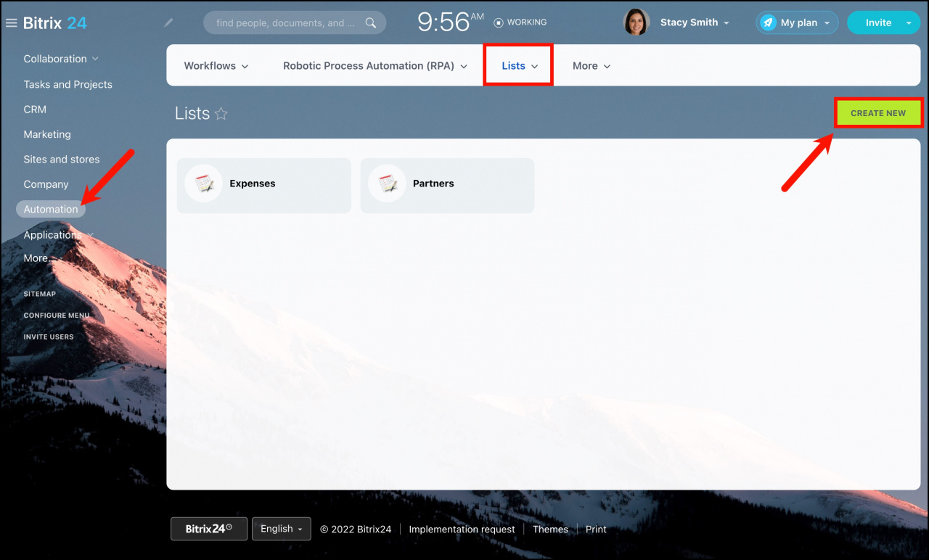Select Automation in the sidebar
Viewport: 929px width, 560px height.
[x=51, y=209]
